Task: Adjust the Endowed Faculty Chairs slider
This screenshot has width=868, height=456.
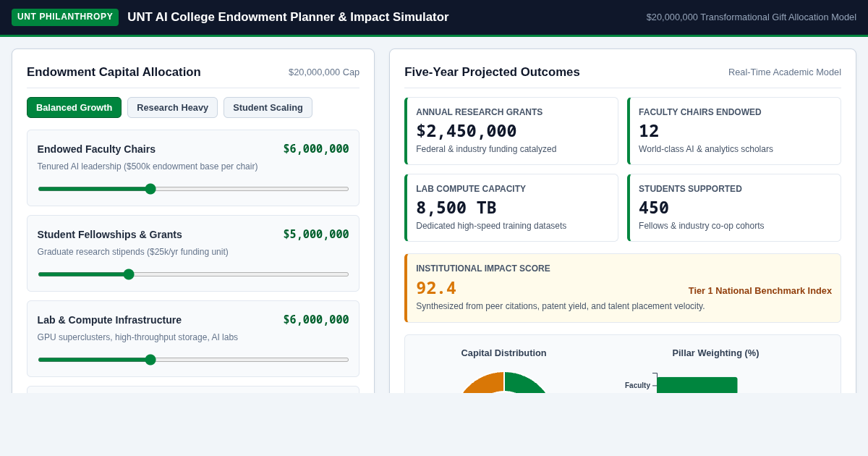Action: pos(193,189)
